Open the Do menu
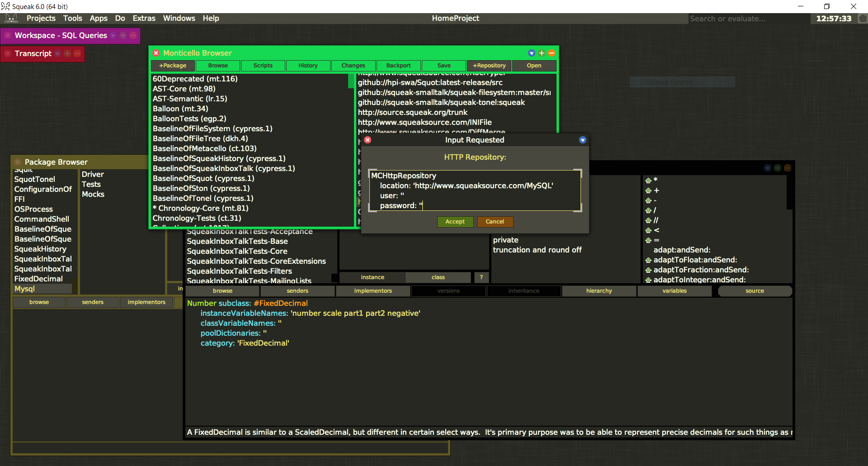Screen dimensions: 868x466 [120, 18]
